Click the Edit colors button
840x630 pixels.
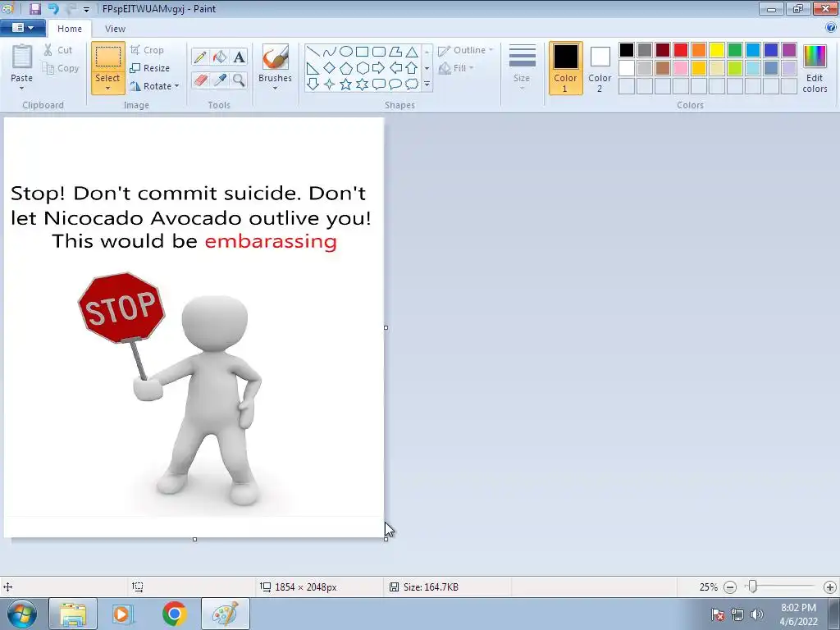[x=815, y=69]
